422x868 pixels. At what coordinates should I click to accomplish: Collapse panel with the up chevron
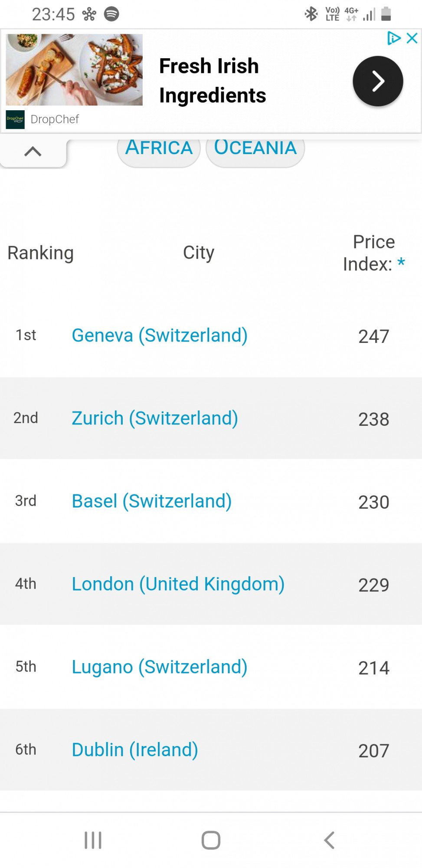point(33,151)
